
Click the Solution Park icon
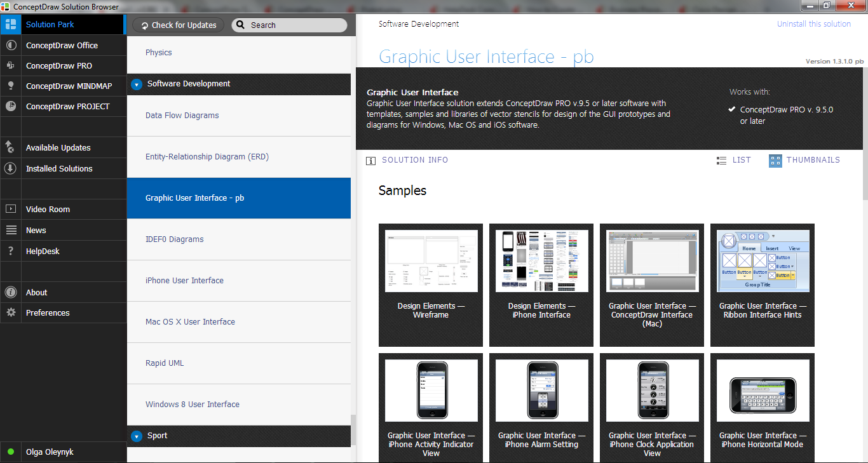click(10, 25)
